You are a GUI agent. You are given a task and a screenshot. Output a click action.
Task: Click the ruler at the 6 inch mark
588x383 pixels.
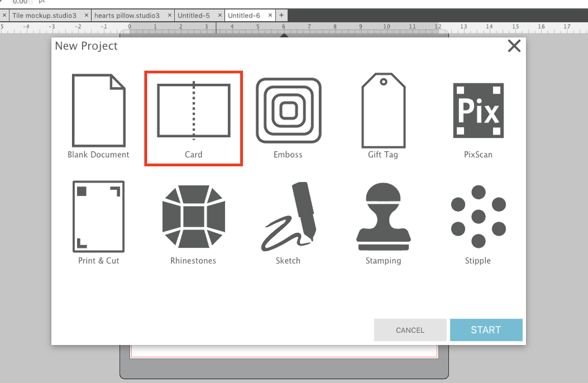tap(283, 26)
